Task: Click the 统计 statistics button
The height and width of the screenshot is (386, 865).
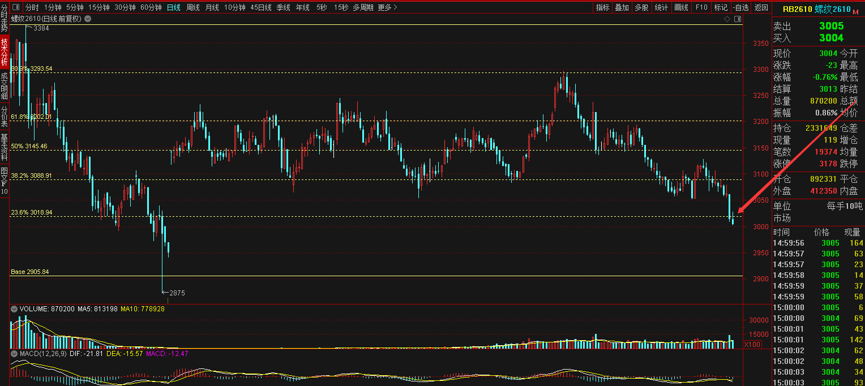Action: [661, 8]
